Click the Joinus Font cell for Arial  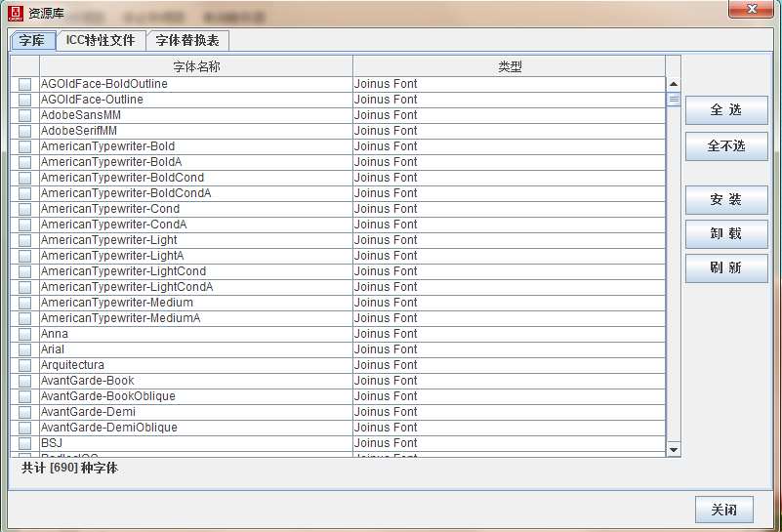click(510, 349)
